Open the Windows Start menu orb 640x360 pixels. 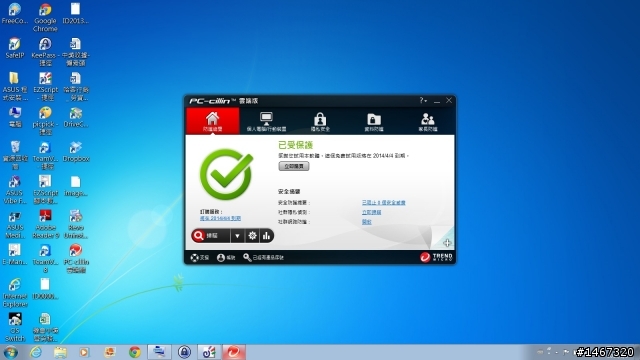[11, 352]
